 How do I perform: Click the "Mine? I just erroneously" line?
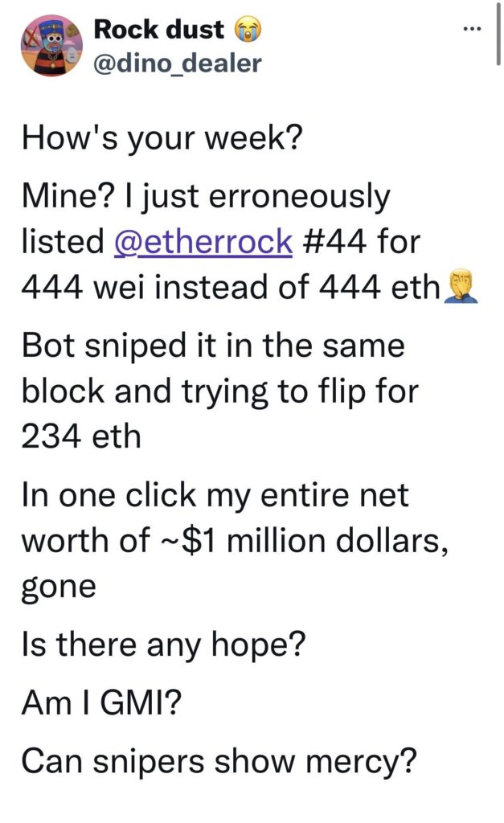pyautogui.click(x=206, y=196)
